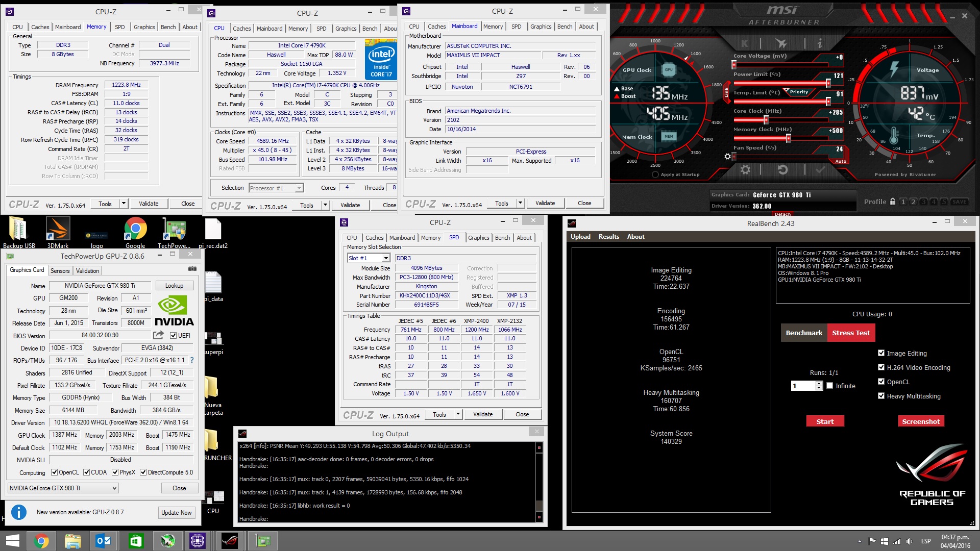Click Lookup button in GPU-Z

(174, 286)
